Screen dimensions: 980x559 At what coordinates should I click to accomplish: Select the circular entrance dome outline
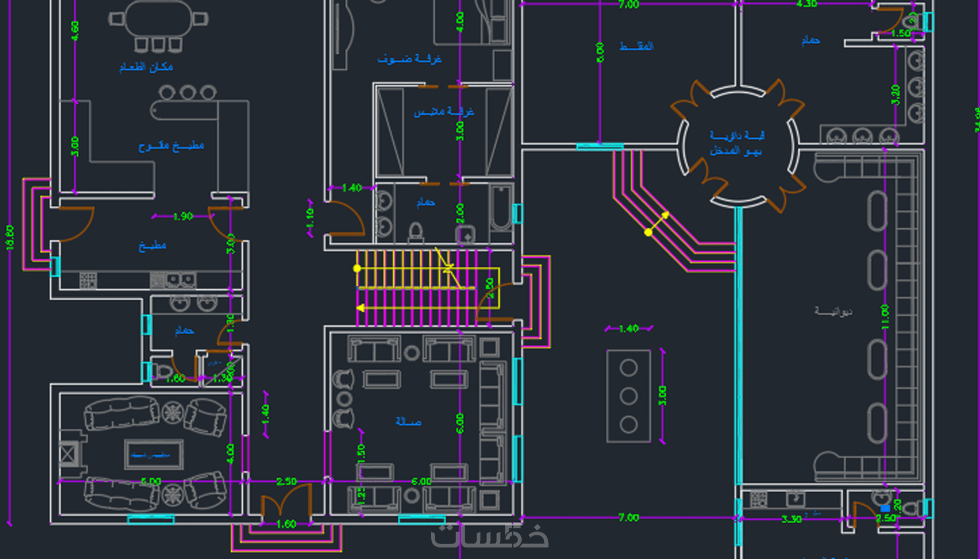pyautogui.click(x=737, y=147)
